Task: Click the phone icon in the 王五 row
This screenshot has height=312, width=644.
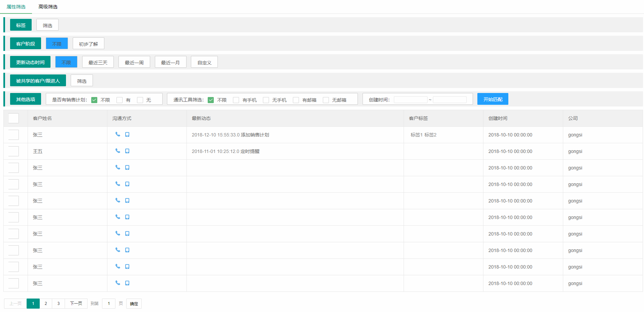Action: pyautogui.click(x=117, y=151)
